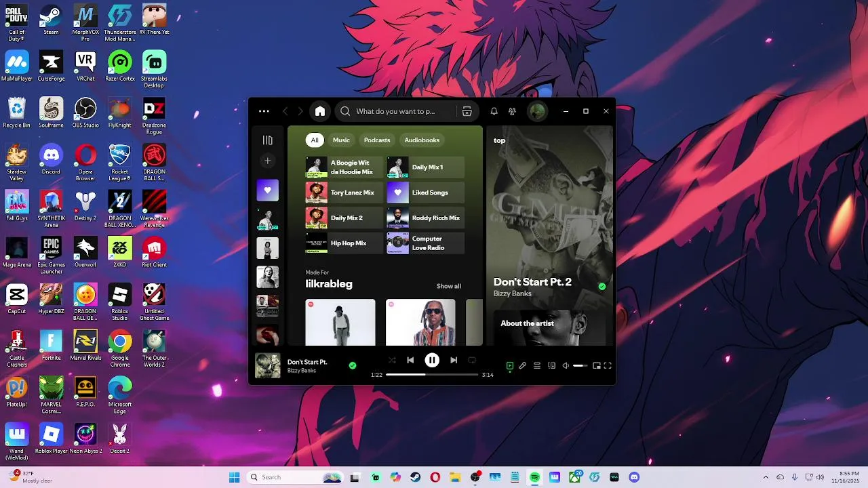Select the Audiobooks filter chip
Viewport: 868px width, 488px height.
pyautogui.click(x=422, y=140)
